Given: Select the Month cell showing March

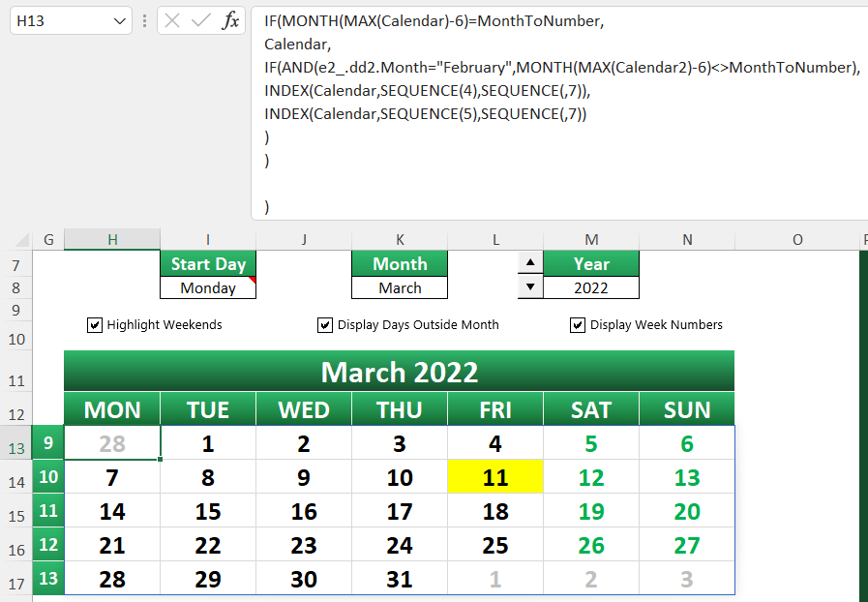Looking at the screenshot, I should 399,287.
